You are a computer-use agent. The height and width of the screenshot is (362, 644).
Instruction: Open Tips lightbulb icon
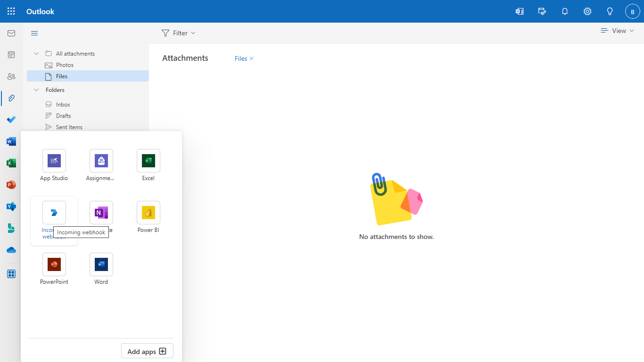pyautogui.click(x=610, y=11)
